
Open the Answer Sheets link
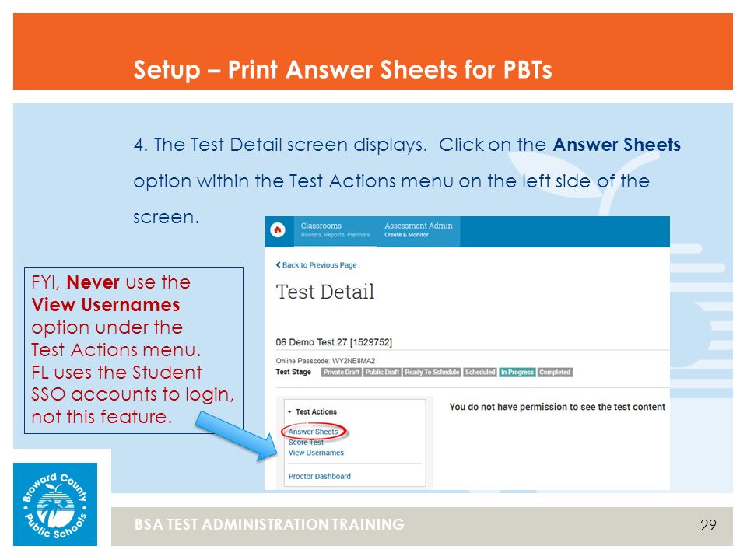pyautogui.click(x=313, y=432)
